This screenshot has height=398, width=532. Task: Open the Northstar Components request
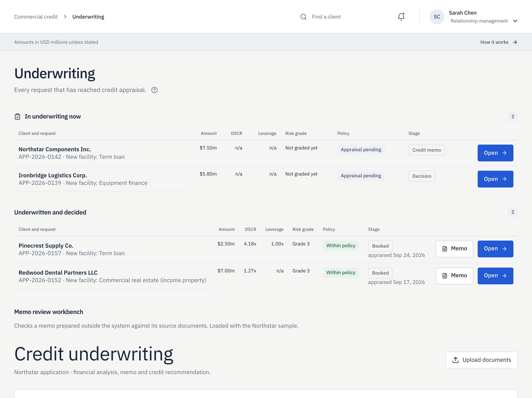495,153
